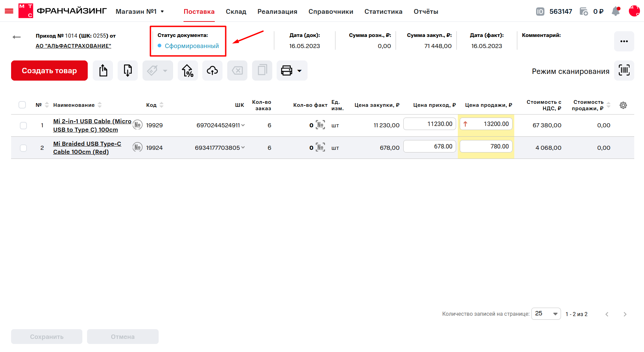Click account ID number 563147
Image resolution: width=644 pixels, height=352 pixels.
click(561, 11)
